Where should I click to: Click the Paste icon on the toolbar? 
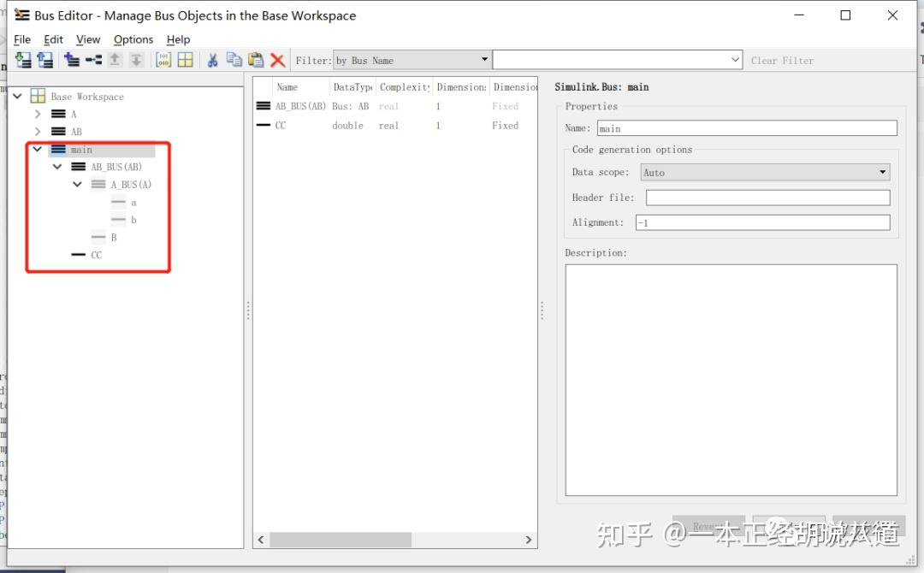(x=256, y=60)
